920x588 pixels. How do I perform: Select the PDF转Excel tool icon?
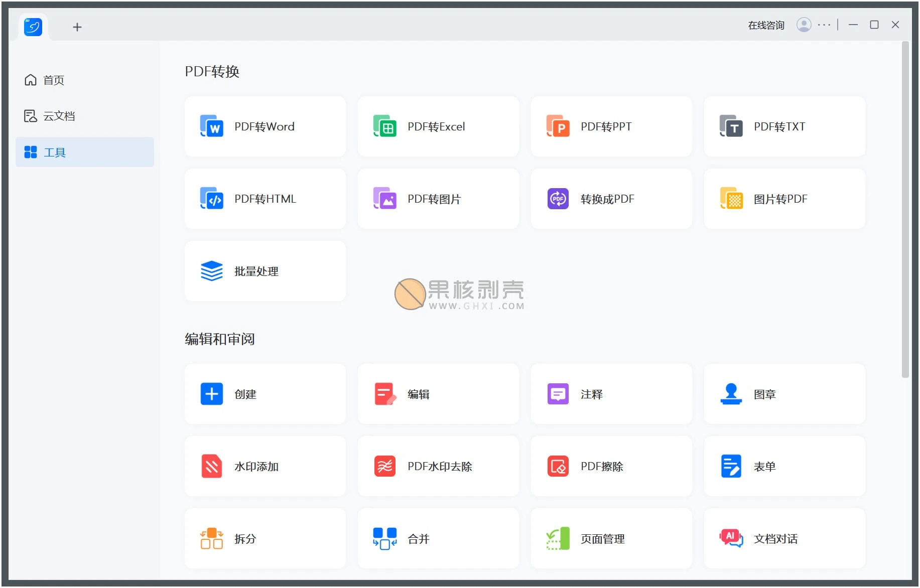pos(384,126)
